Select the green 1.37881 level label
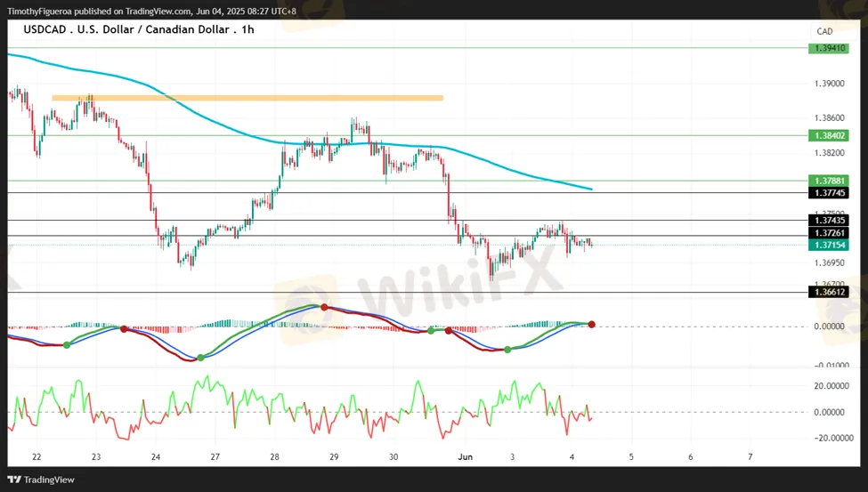The width and height of the screenshot is (868, 492). click(828, 181)
